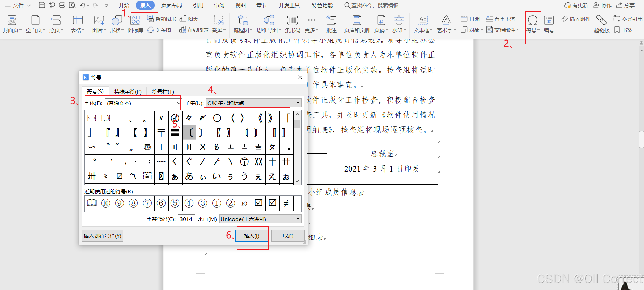Click the symbol grid scrollbar down arrow
Image resolution: width=644 pixels, height=290 pixels.
(x=297, y=181)
